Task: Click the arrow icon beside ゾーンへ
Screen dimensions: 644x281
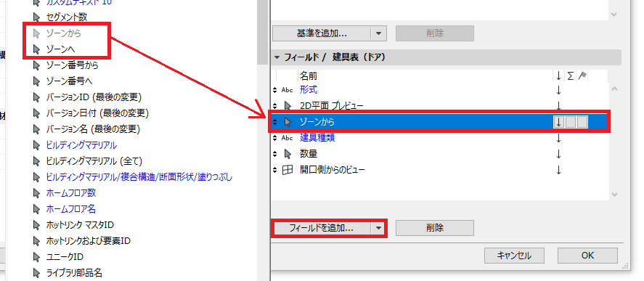Action: (x=36, y=49)
